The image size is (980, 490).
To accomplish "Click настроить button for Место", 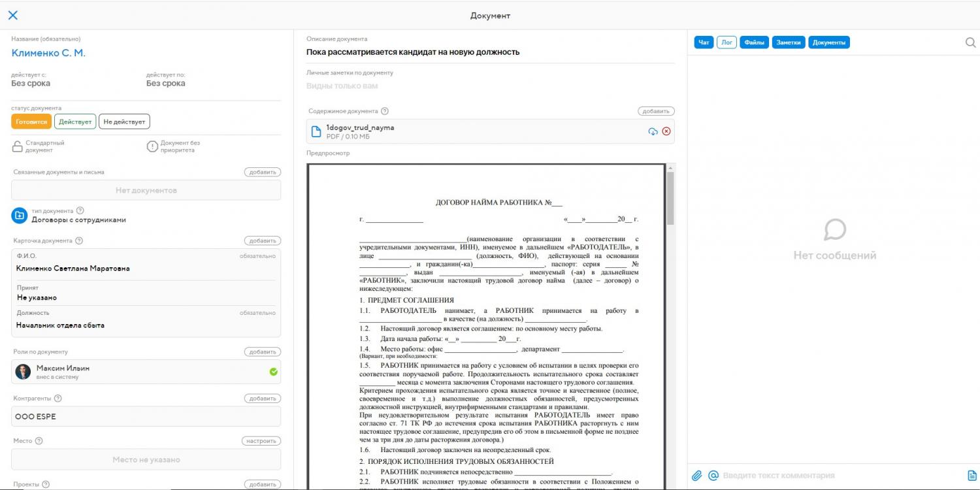I will coord(261,441).
